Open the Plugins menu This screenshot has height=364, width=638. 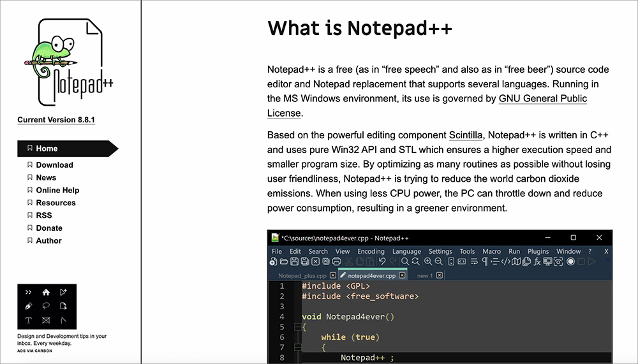coord(538,251)
